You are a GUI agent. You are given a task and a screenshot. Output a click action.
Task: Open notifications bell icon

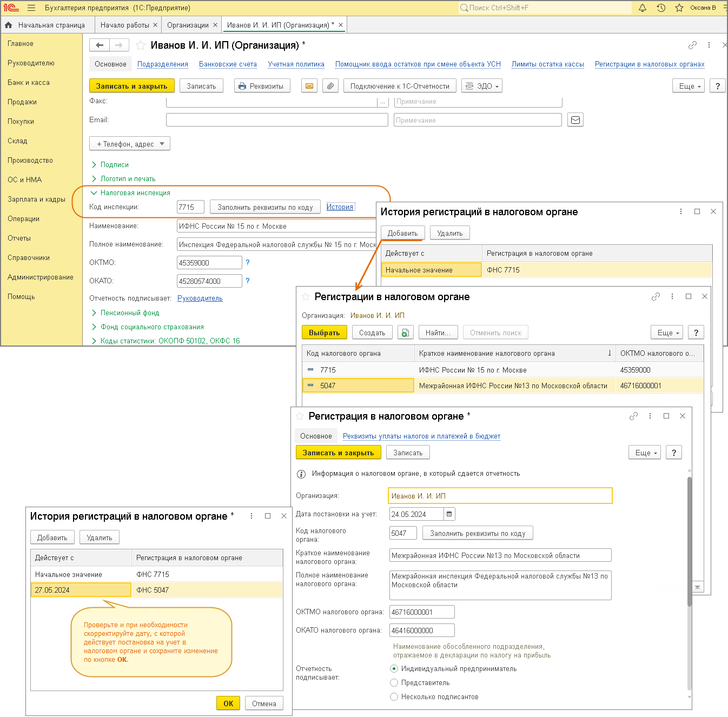tap(643, 8)
